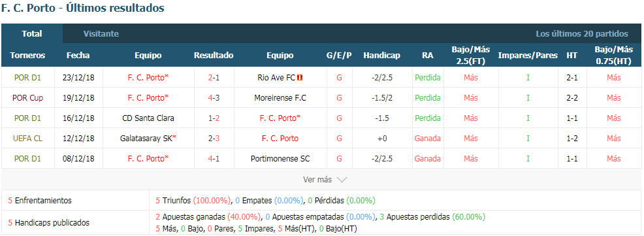Open the Los últimos 20 partidos selector

(581, 34)
